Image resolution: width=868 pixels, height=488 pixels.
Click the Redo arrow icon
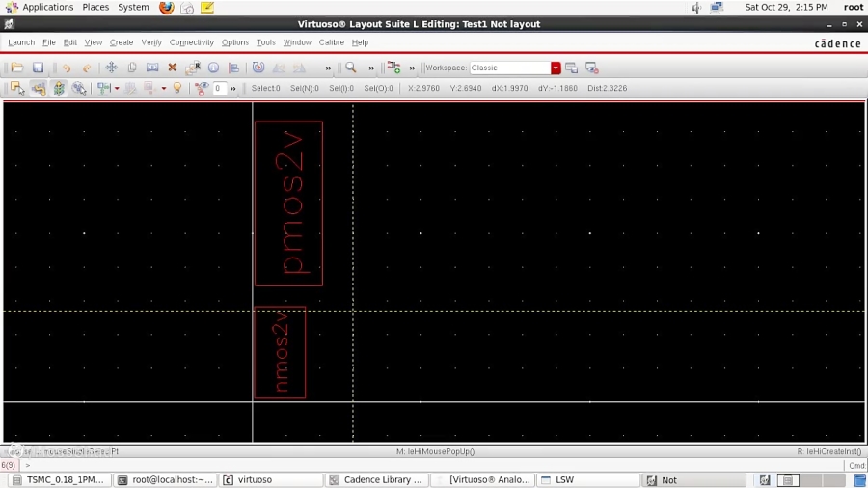pyautogui.click(x=87, y=68)
